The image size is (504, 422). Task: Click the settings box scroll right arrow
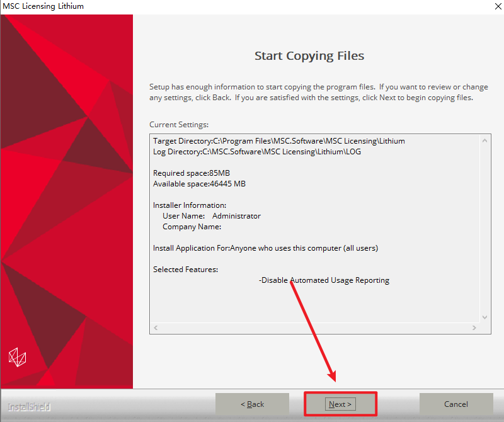click(x=473, y=328)
